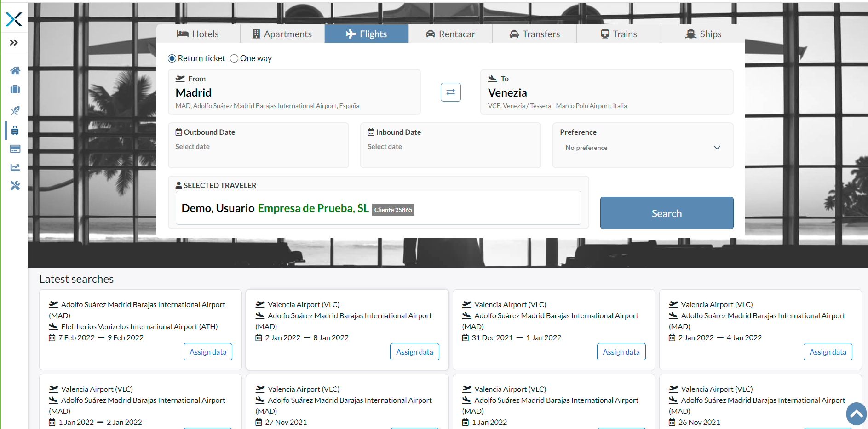
Task: Click the Eleftherios Venizelos International Airport (ATH) text
Action: (x=139, y=326)
